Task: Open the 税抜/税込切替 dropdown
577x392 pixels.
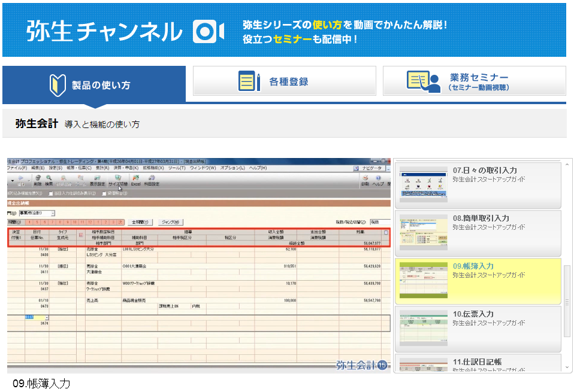Action: click(380, 222)
